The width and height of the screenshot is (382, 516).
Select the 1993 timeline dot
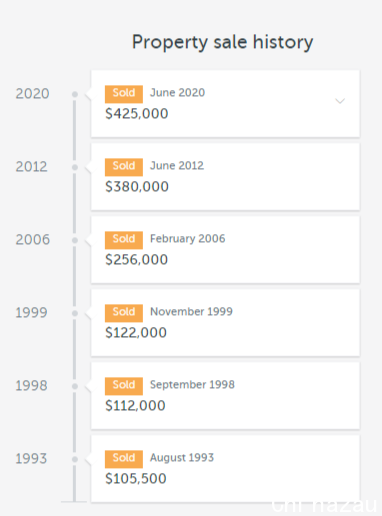tap(75, 459)
